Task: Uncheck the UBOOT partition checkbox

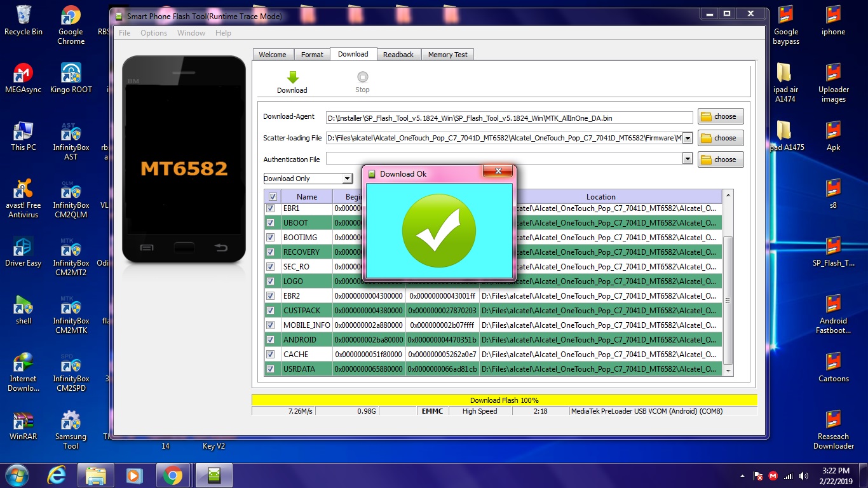Action: [x=271, y=223]
